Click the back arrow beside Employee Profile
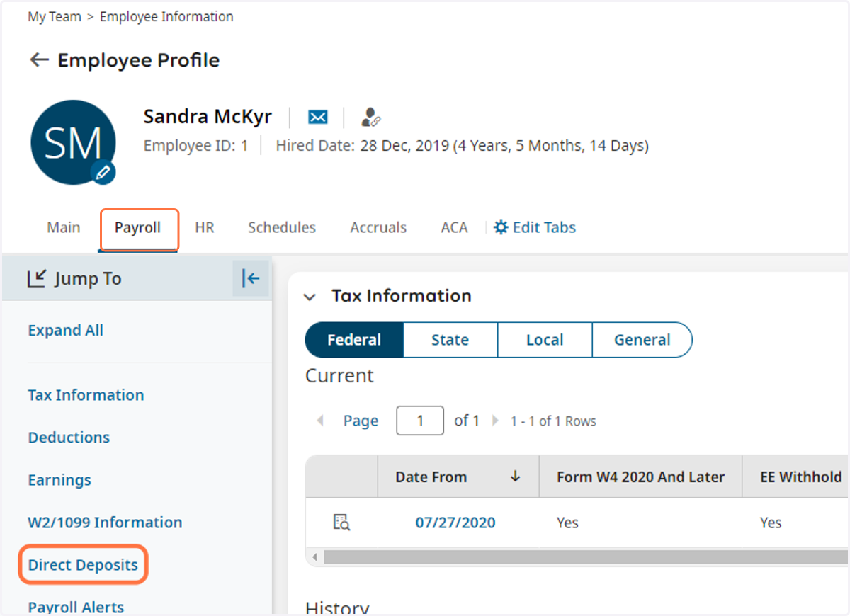The image size is (850, 616). coord(39,60)
